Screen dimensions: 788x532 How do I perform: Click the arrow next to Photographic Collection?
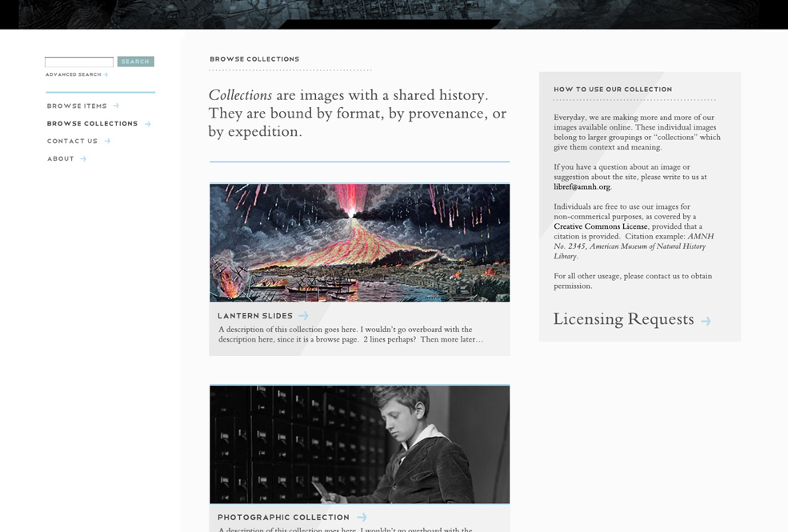coord(362,517)
